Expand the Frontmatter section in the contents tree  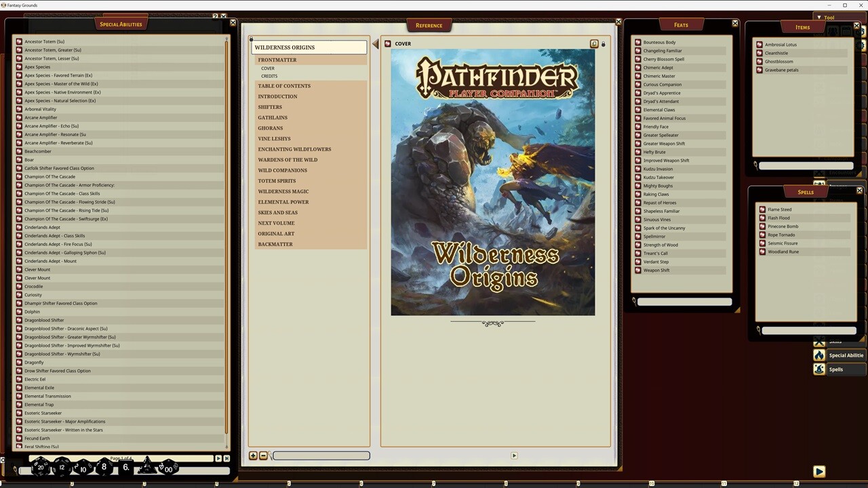pos(277,60)
